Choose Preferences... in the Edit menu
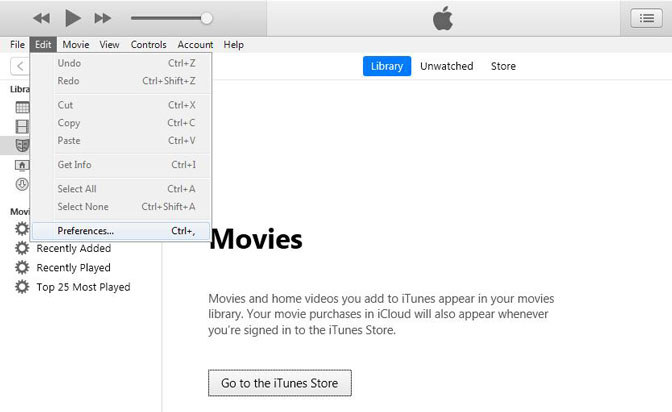This screenshot has width=672, height=412. 121,231
